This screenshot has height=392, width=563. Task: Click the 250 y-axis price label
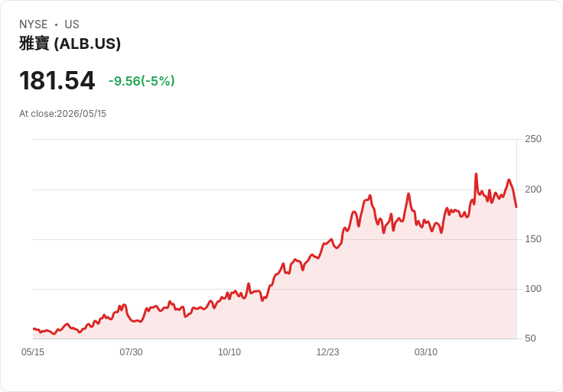[533, 139]
